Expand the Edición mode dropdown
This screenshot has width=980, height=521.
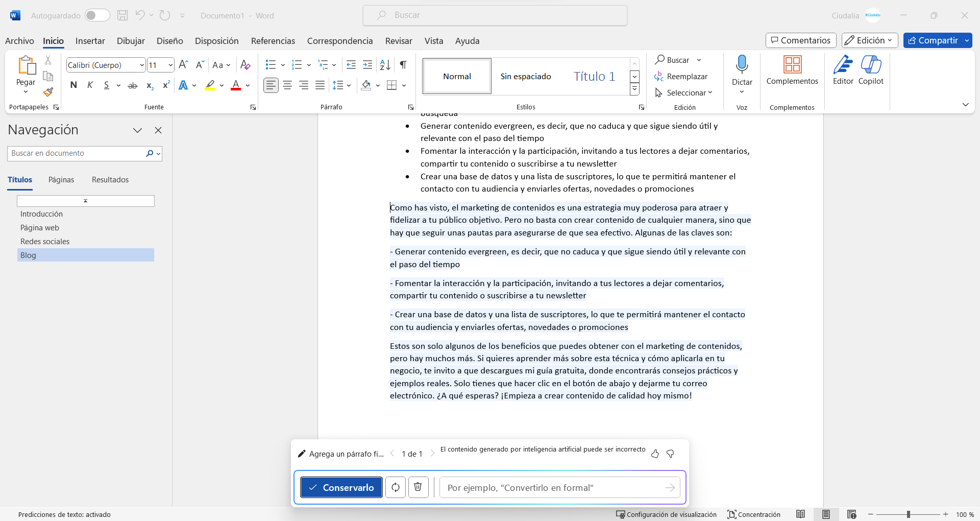click(x=870, y=40)
